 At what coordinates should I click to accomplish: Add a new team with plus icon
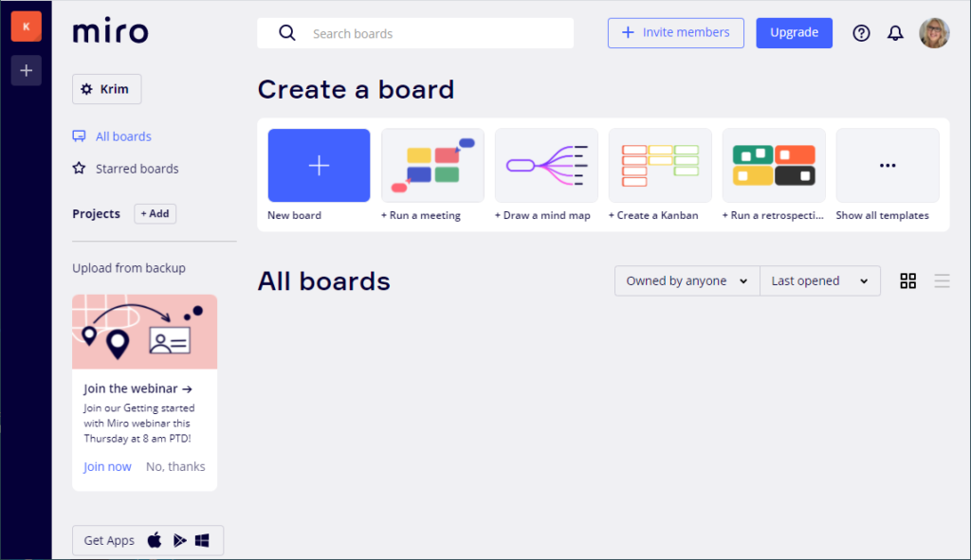(x=26, y=70)
